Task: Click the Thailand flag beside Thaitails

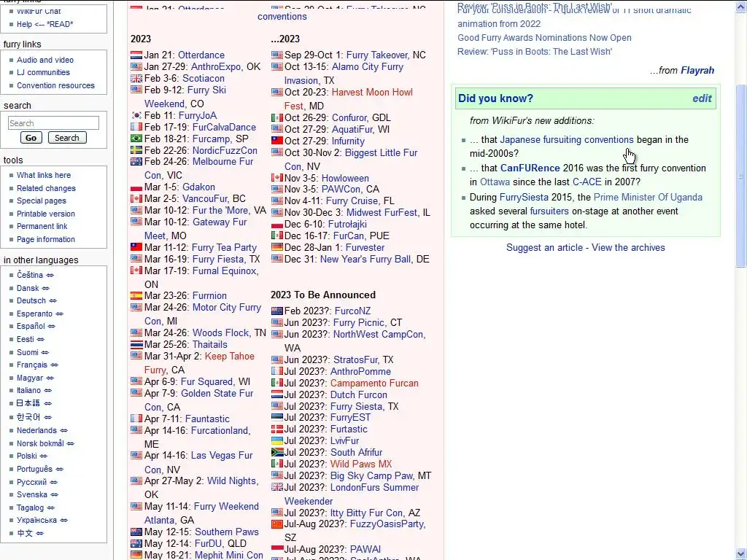Action: coord(136,345)
